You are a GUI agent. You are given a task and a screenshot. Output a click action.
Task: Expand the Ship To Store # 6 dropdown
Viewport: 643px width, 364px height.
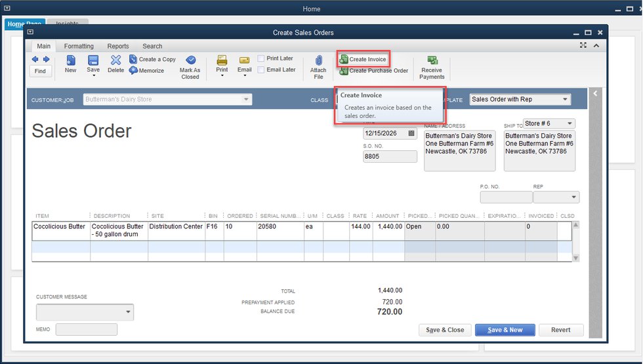[x=569, y=123]
